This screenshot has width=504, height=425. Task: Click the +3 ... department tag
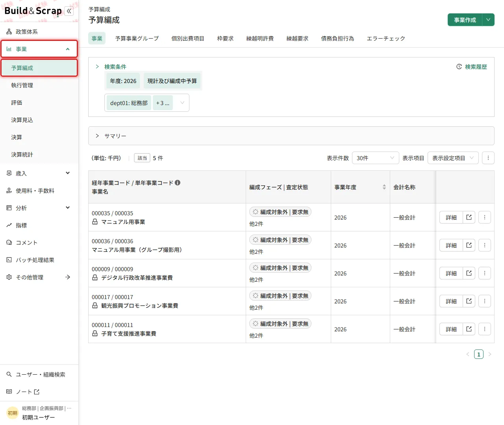[163, 103]
